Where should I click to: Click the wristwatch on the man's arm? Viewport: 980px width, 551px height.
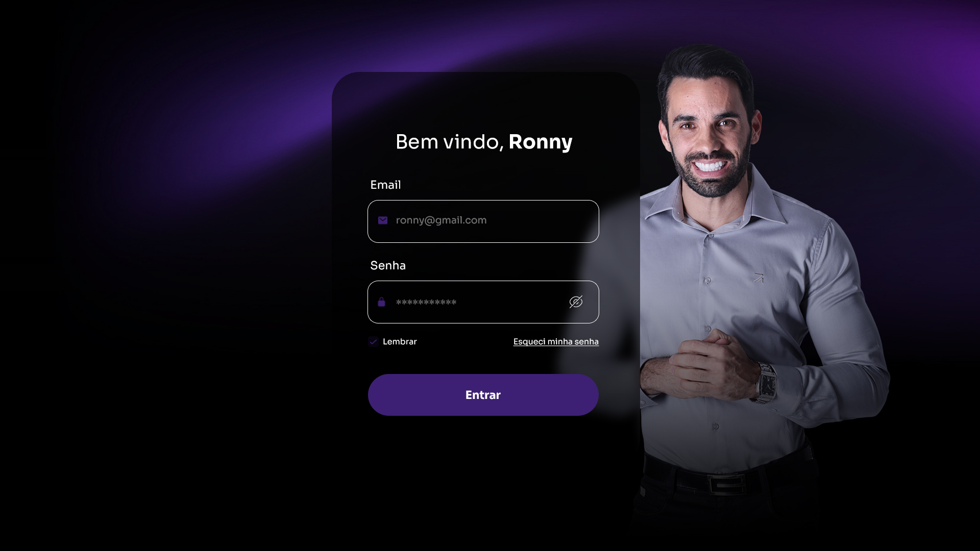(x=766, y=383)
